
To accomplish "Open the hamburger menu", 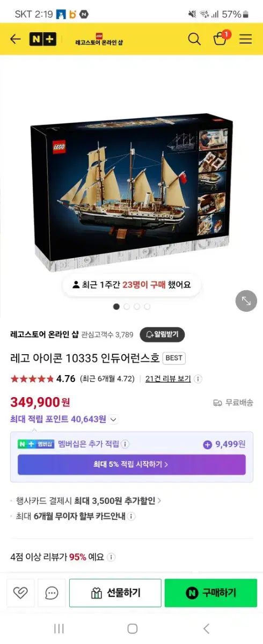I will (245, 39).
